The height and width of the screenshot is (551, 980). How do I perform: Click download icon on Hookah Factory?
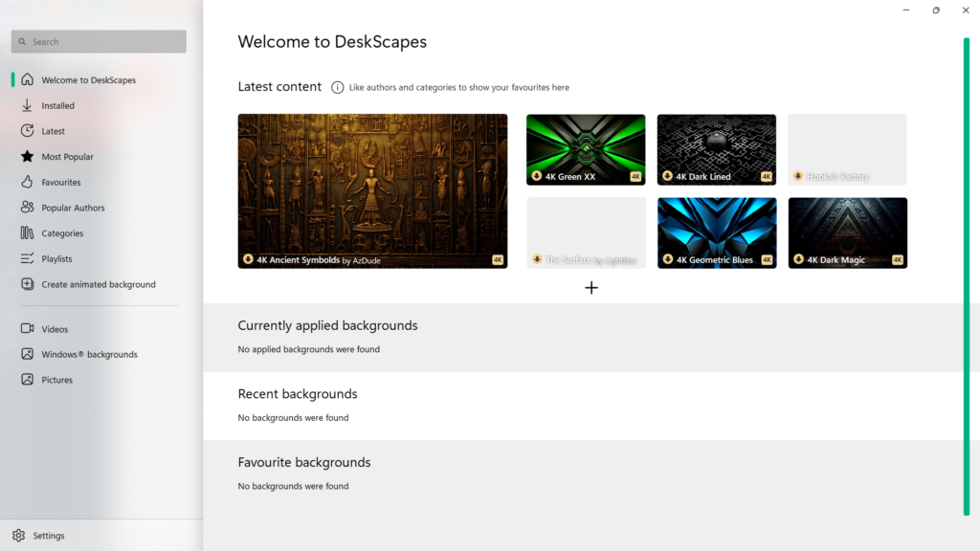click(x=798, y=176)
